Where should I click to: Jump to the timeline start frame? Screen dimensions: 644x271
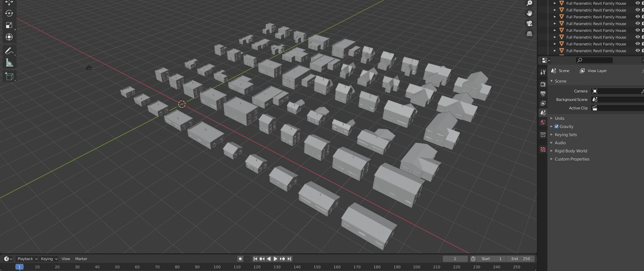(x=256, y=259)
